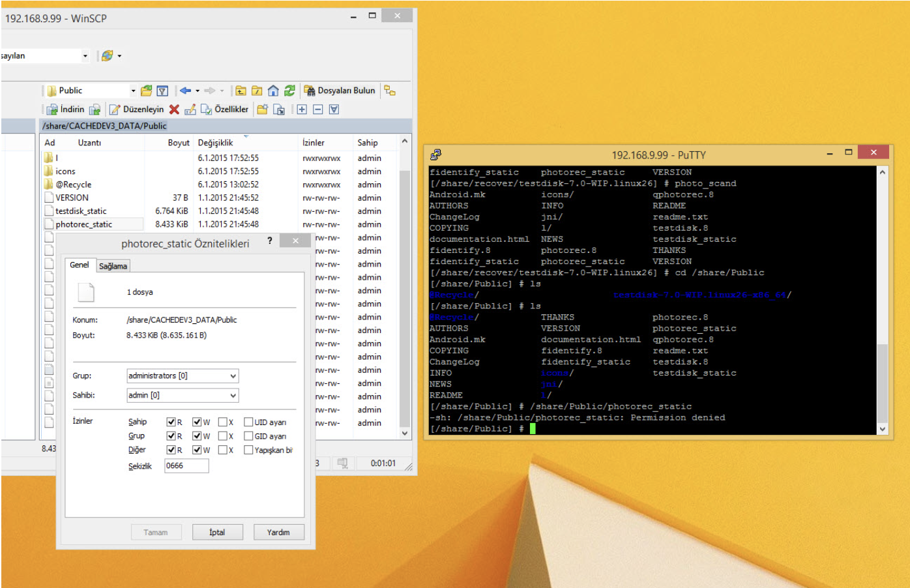The width and height of the screenshot is (910, 588).
Task: Click the Sekizlik octal input field
Action: point(186,466)
